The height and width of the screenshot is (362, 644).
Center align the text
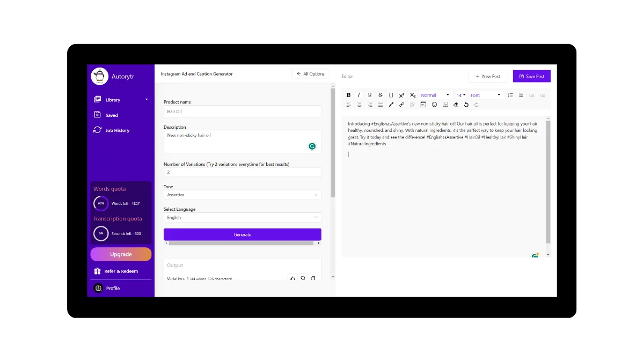pos(359,105)
